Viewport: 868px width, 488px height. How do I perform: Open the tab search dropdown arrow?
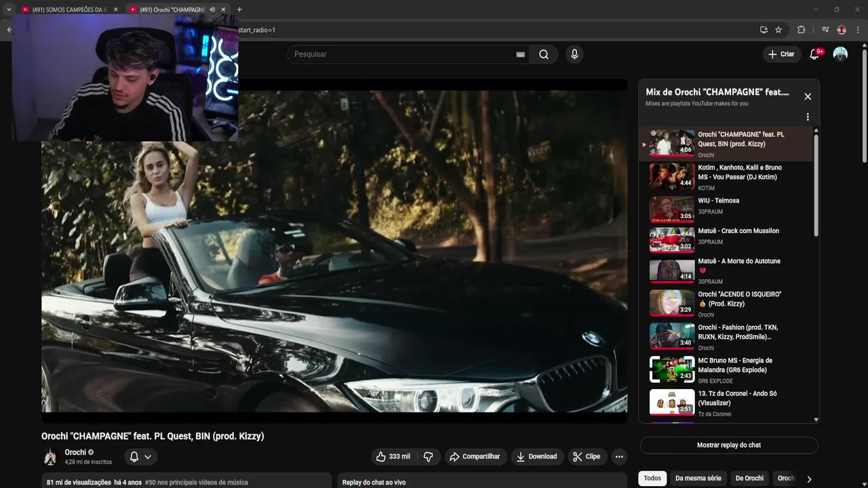click(9, 9)
